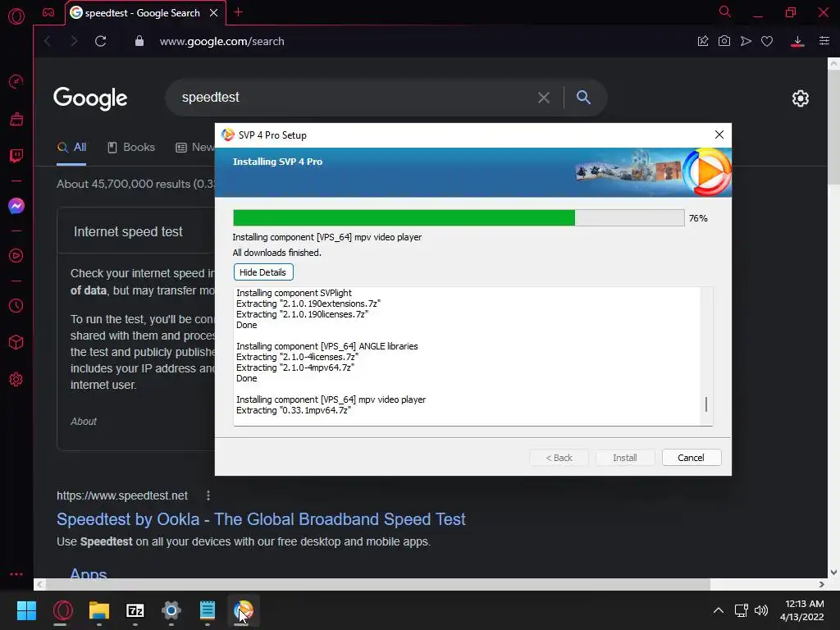Open the snapshot camera tool
The width and height of the screenshot is (840, 630).
tap(724, 41)
